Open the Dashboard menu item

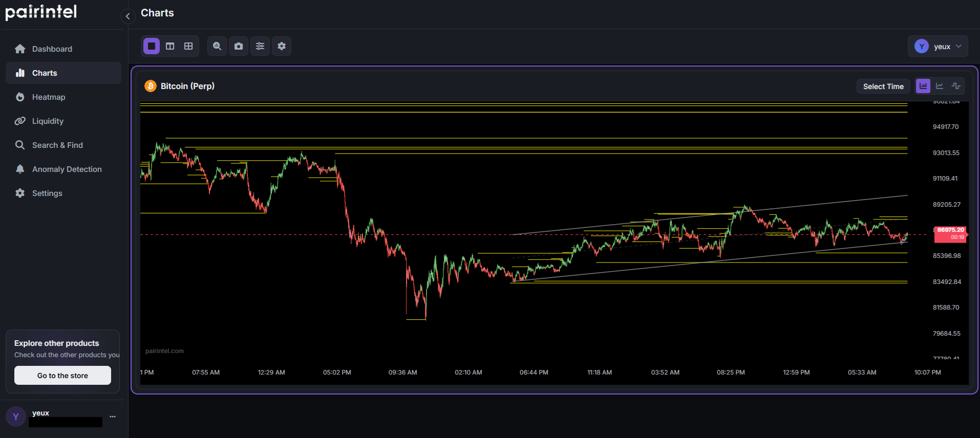click(x=52, y=49)
